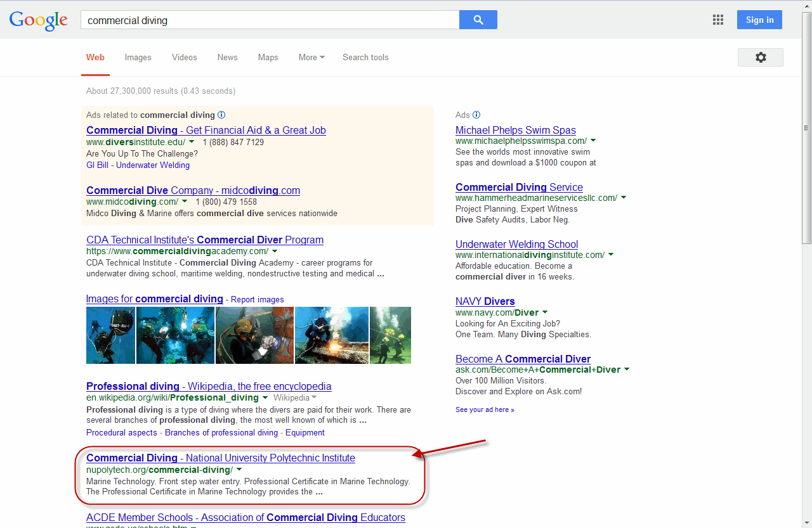Expand arrow beside www.navy.com/Diver URL
Image resolution: width=812 pixels, height=528 pixels.
point(545,312)
